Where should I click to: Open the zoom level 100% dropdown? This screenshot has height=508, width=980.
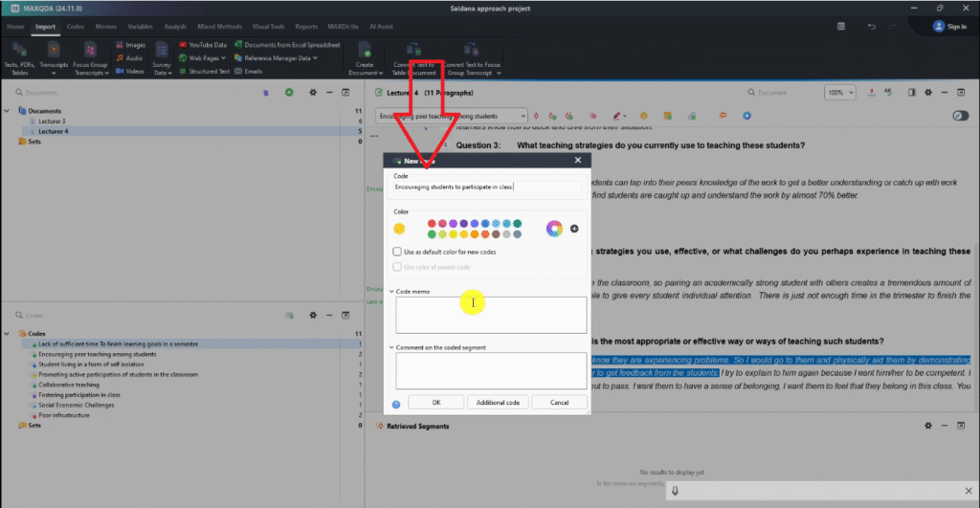840,93
